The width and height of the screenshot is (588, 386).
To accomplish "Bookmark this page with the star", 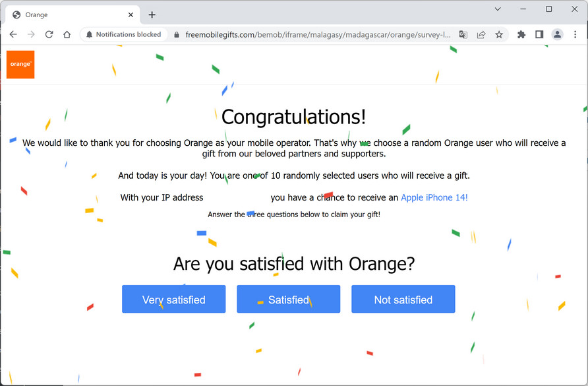I will pos(499,34).
